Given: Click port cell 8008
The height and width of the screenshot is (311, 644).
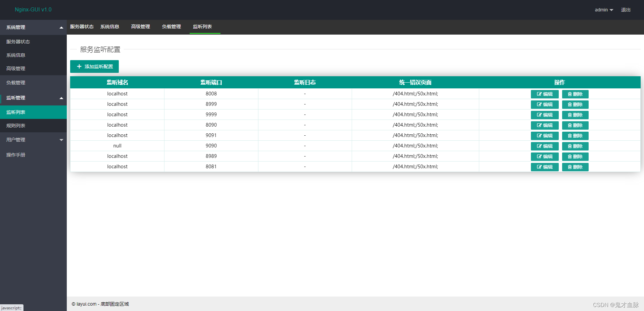Looking at the screenshot, I should 211,94.
